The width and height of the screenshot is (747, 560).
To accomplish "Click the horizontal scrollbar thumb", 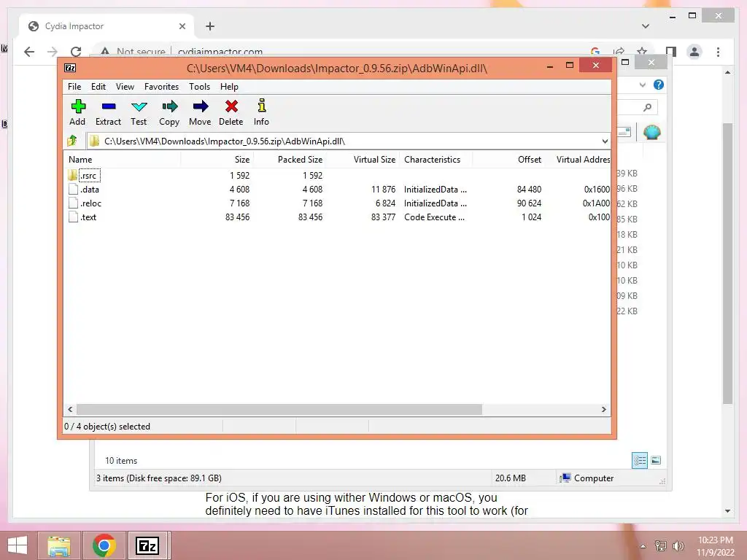I will coord(279,410).
